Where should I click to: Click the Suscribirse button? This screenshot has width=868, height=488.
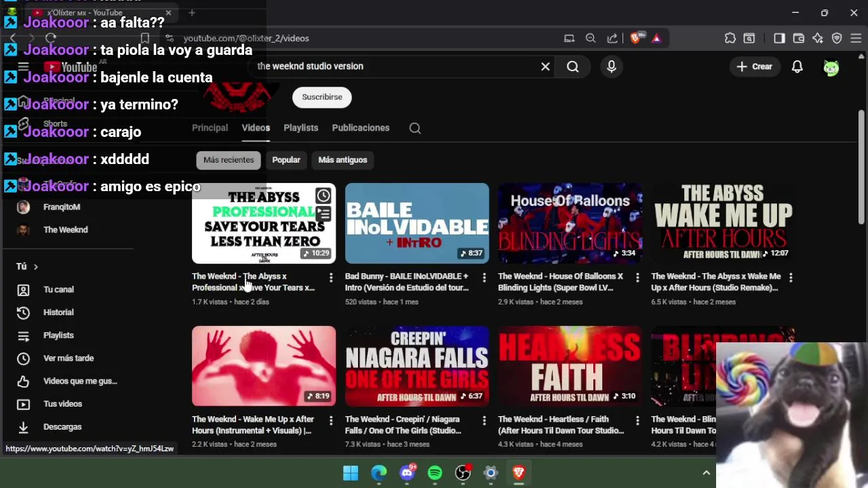coord(322,97)
